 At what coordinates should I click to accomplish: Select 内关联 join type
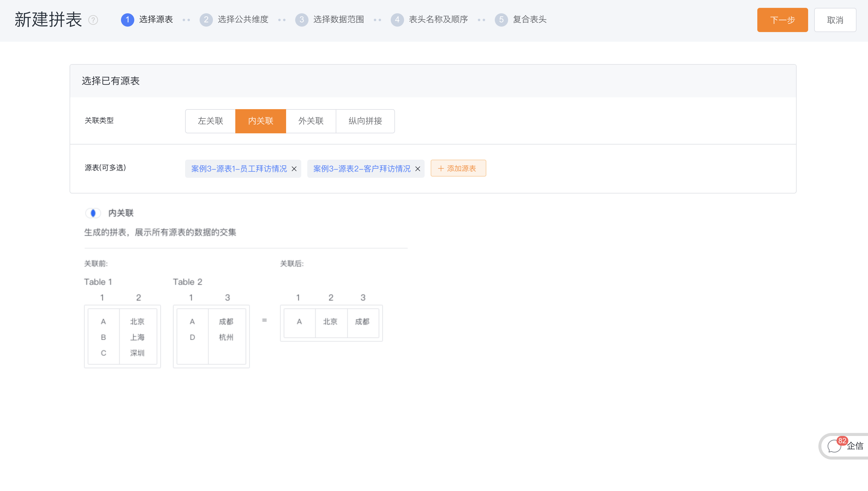pos(260,121)
